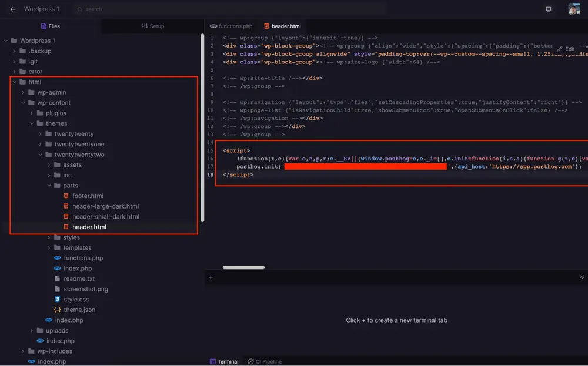Click the inc folder icon

coord(57,175)
